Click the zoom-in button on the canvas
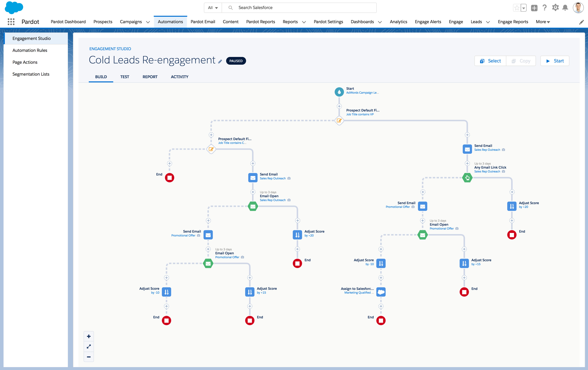 [89, 336]
